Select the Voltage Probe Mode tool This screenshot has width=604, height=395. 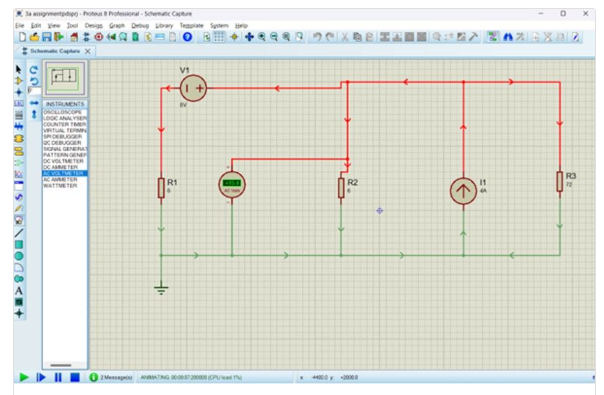18,208
